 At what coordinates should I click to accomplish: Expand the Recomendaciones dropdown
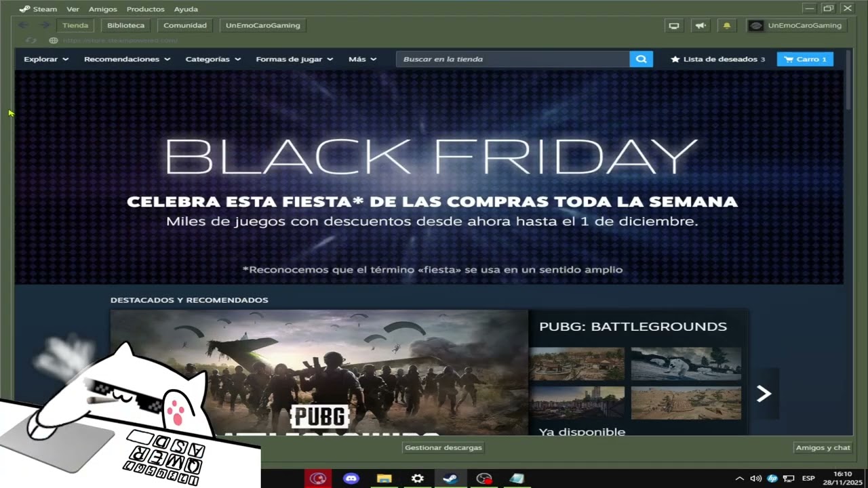point(127,59)
